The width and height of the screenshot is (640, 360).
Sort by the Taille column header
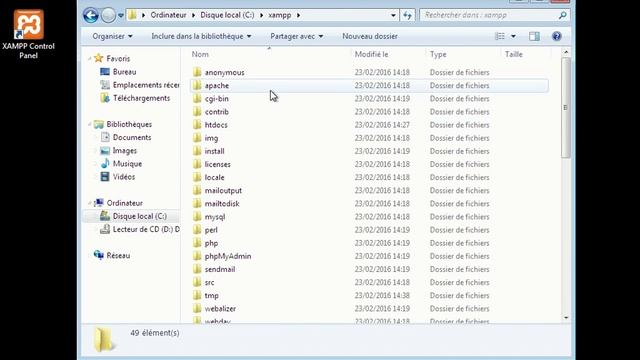[x=513, y=54]
